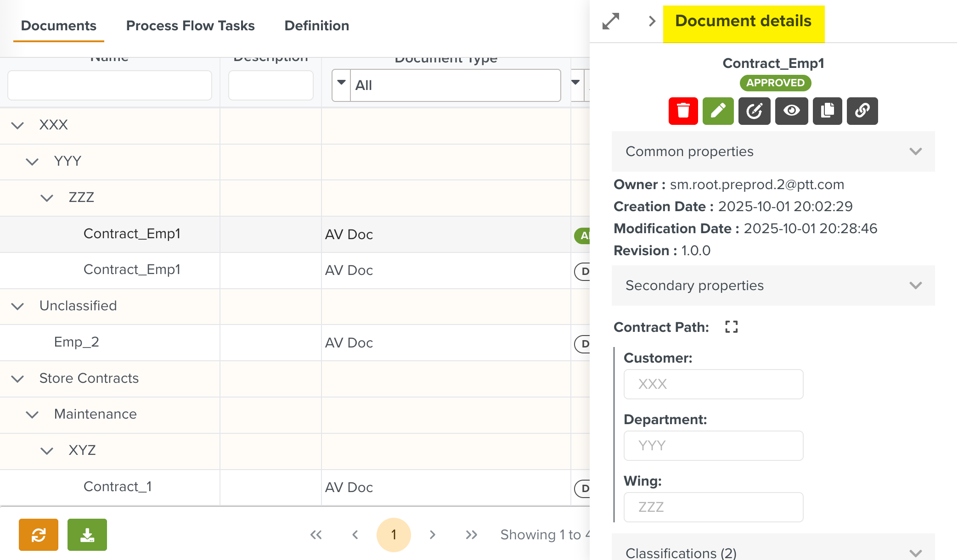Collapse the Store Contracts folder chevron

point(17,379)
